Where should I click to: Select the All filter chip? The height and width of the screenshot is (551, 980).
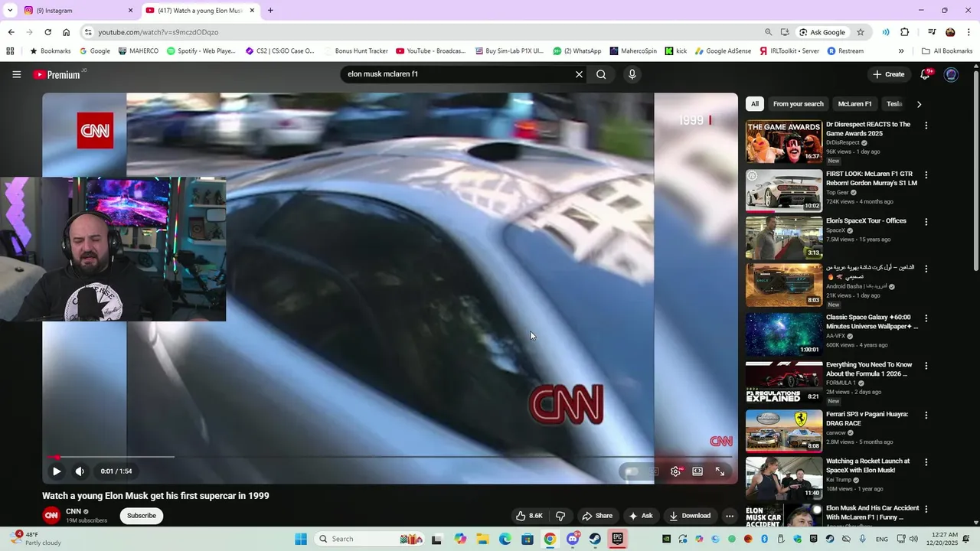pos(755,104)
